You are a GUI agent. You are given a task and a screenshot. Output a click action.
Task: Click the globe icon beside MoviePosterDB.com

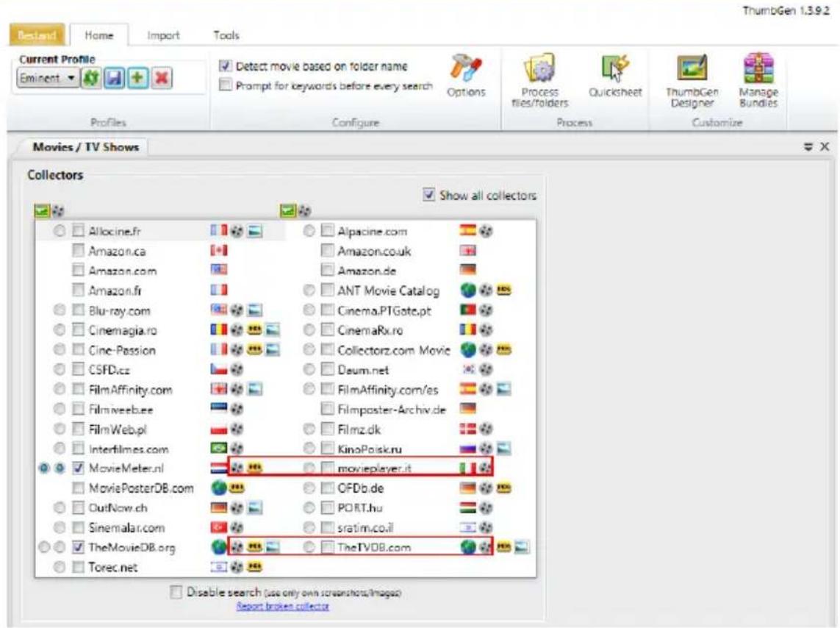pyautogui.click(x=218, y=488)
